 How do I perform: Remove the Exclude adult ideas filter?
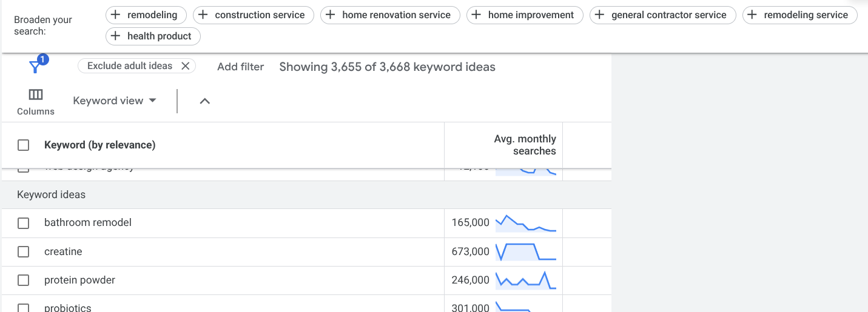186,66
